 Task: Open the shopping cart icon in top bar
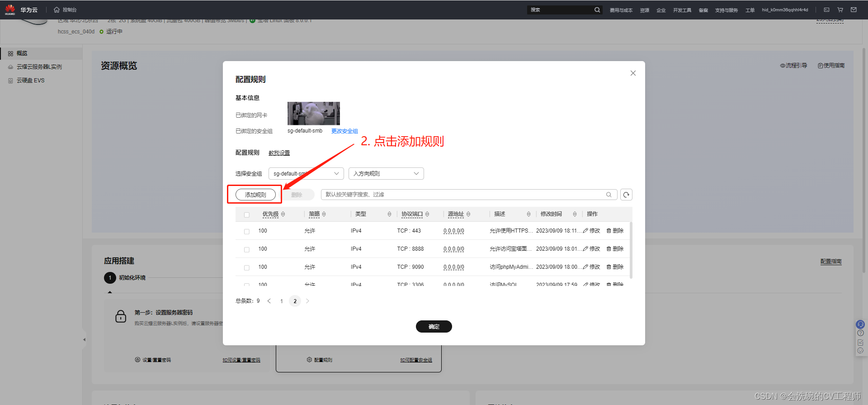[x=840, y=10]
